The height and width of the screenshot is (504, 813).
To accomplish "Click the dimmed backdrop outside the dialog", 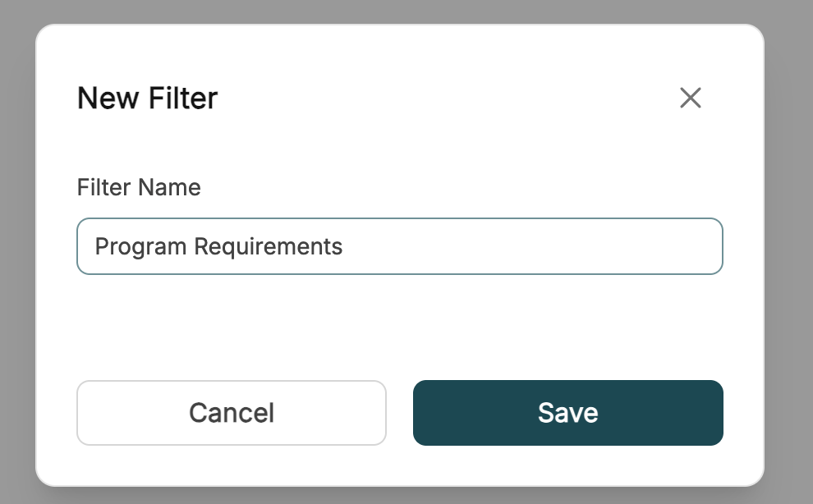I will pyautogui.click(x=788, y=259).
